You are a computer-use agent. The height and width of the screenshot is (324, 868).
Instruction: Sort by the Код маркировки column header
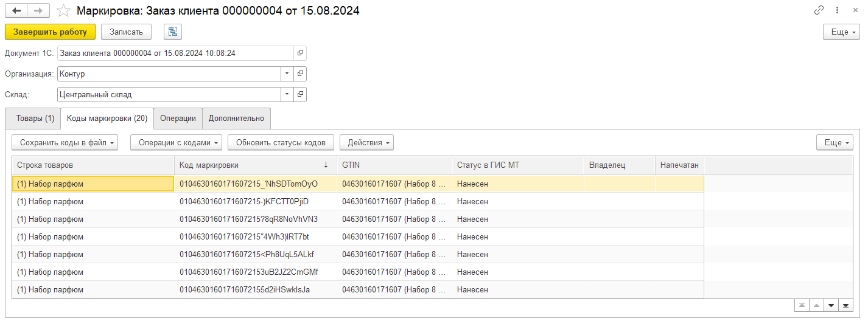(x=256, y=165)
